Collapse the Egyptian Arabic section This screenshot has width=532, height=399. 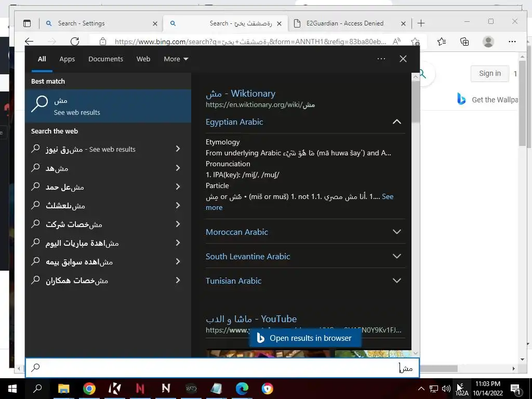(396, 122)
